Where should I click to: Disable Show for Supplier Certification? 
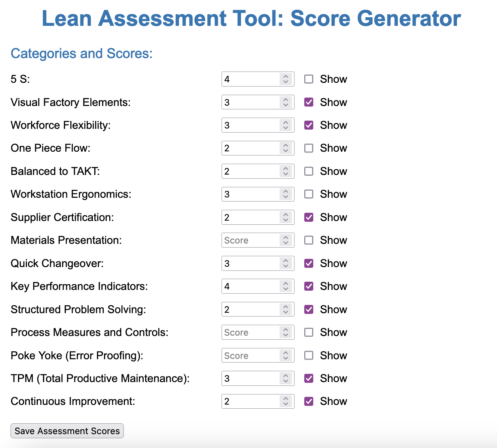coord(308,217)
